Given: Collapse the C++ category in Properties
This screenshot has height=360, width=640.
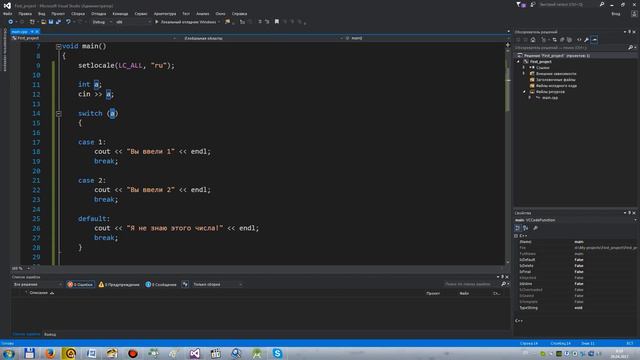Looking at the screenshot, I should 516,236.
